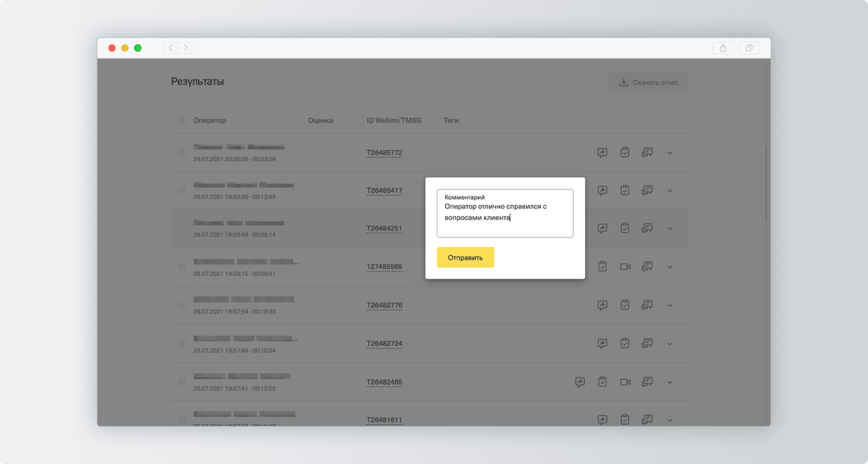Expand row T26482776 with chevron
Image resolution: width=868 pixels, height=464 pixels.
pos(670,305)
